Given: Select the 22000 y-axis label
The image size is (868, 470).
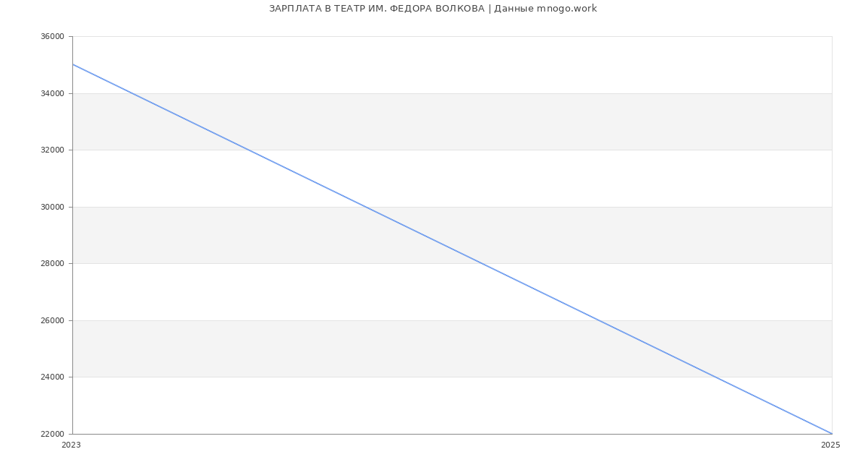Looking at the screenshot, I should [52, 434].
